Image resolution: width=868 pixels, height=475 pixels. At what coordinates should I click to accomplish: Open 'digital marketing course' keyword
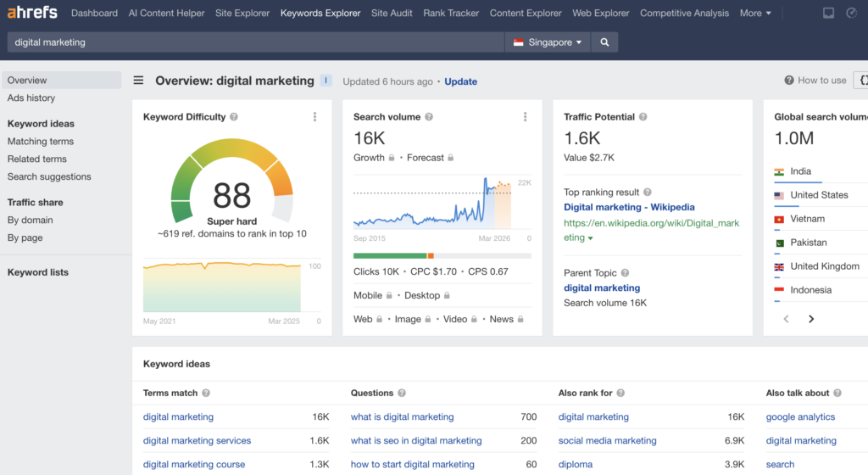click(x=194, y=465)
